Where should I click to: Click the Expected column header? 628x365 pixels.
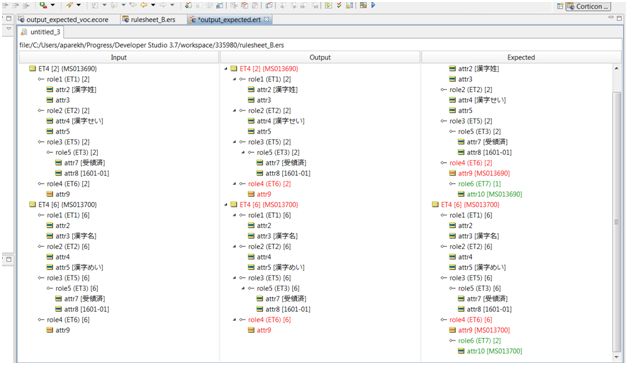pyautogui.click(x=521, y=57)
